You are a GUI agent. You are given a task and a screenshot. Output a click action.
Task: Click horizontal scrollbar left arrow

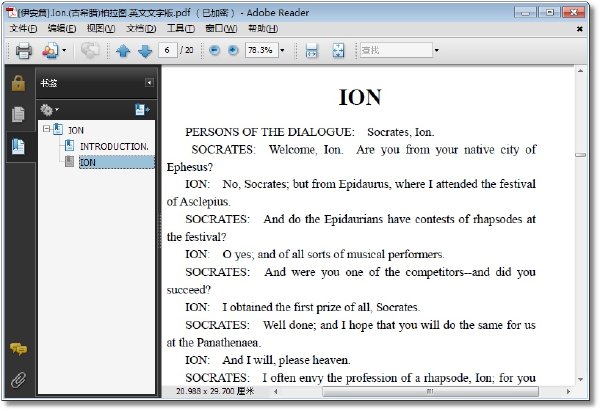tap(276, 391)
